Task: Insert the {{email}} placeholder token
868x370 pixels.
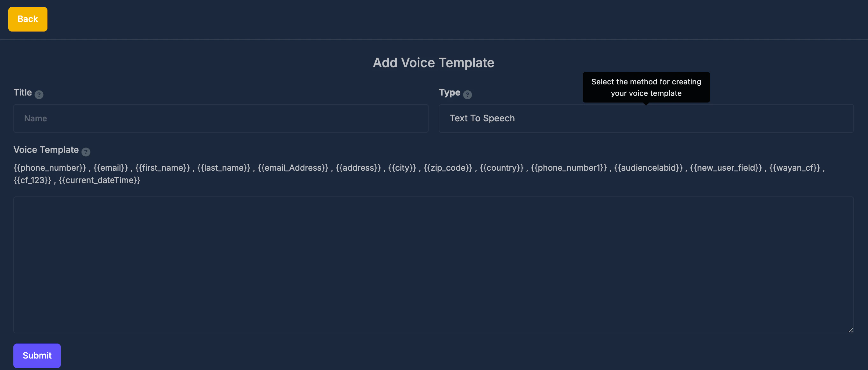Action: point(110,167)
